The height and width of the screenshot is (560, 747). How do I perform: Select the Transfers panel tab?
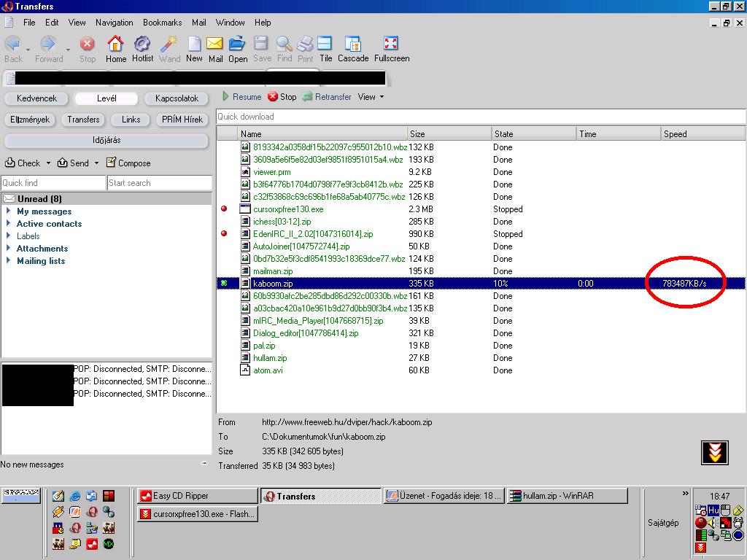click(83, 120)
